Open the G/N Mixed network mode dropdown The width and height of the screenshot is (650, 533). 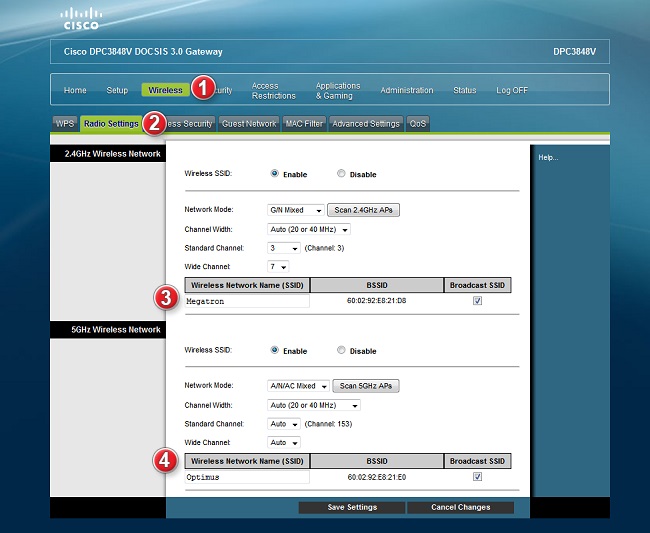pyautogui.click(x=295, y=211)
